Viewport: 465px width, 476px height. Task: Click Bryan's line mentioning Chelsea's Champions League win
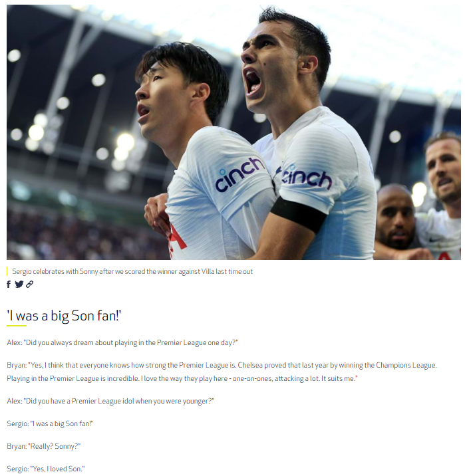pyautogui.click(x=222, y=365)
